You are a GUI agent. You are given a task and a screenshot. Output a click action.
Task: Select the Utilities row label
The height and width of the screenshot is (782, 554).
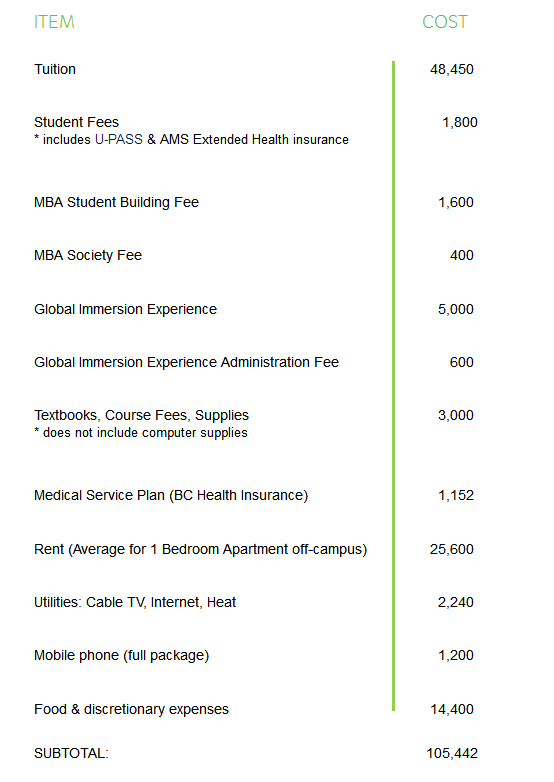pyautogui.click(x=135, y=602)
